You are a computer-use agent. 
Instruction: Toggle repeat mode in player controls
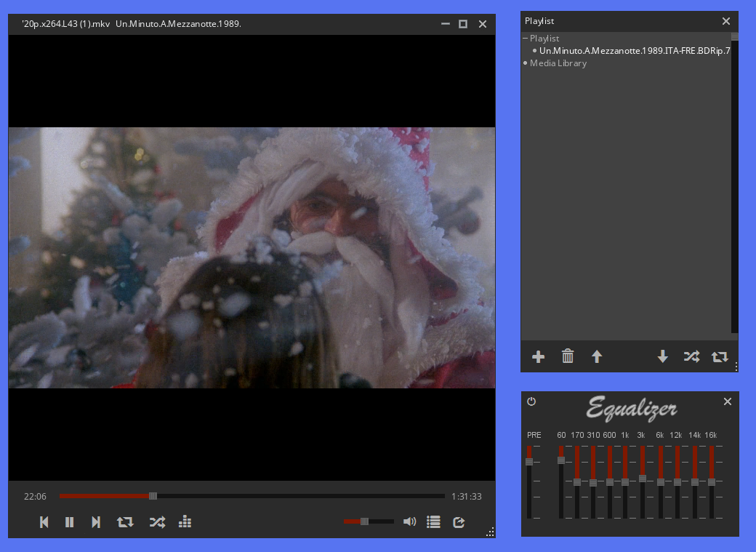point(125,522)
